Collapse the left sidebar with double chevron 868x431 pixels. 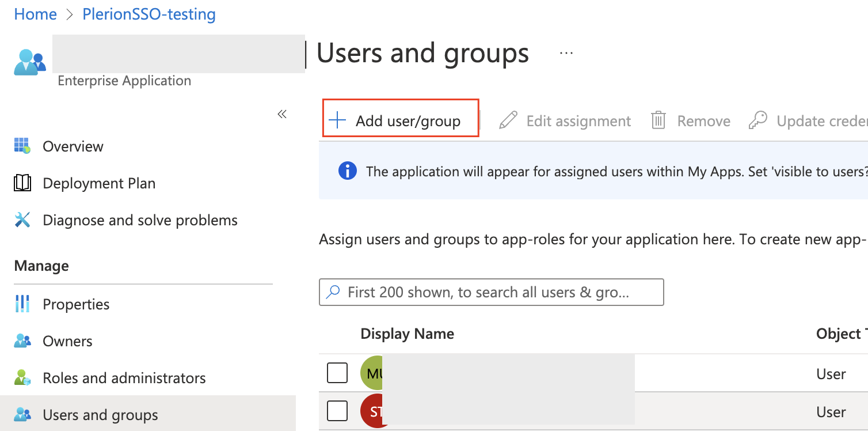282,114
